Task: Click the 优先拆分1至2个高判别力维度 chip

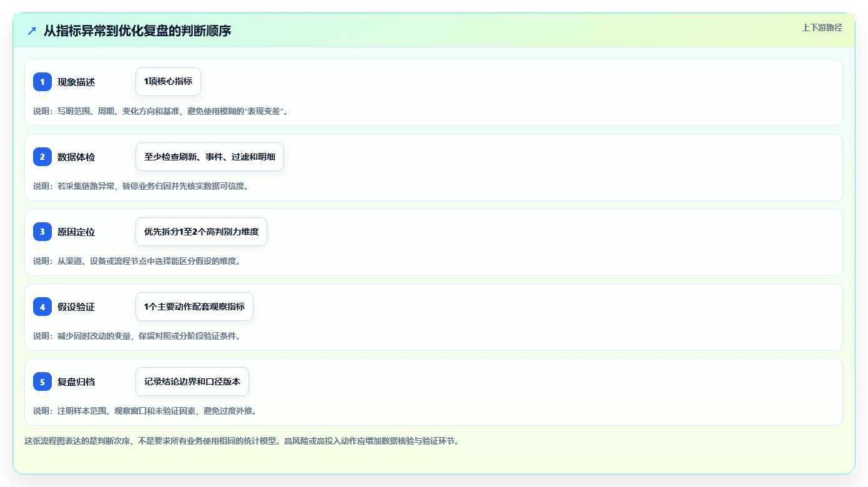Action: pos(201,232)
